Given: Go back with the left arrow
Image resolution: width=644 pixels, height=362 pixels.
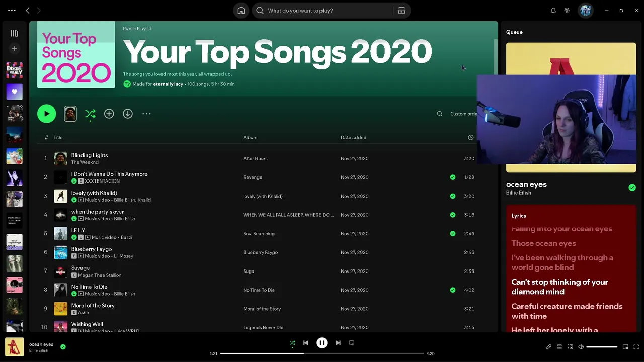Looking at the screenshot, I should point(28,11).
